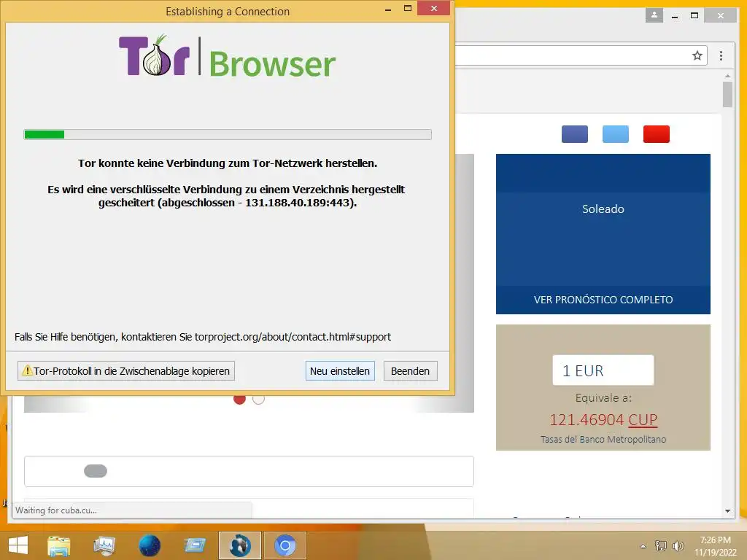Click the Neu einstellen button
The height and width of the screenshot is (560, 747).
[x=340, y=371]
